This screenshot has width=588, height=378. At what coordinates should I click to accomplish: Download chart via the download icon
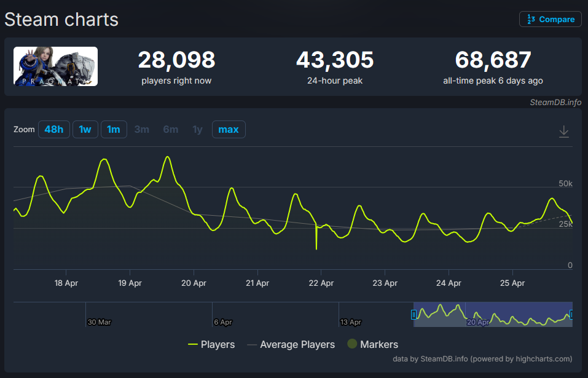tap(563, 132)
